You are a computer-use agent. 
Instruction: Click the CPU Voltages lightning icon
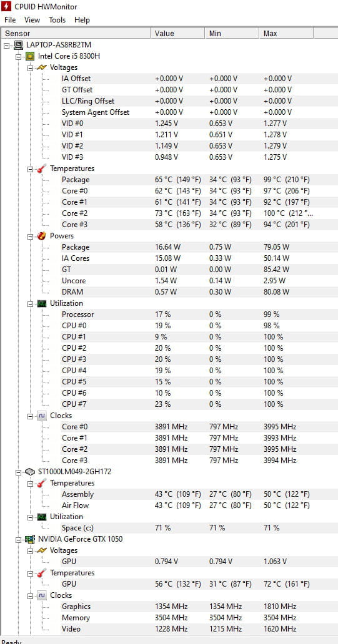pyautogui.click(x=41, y=67)
